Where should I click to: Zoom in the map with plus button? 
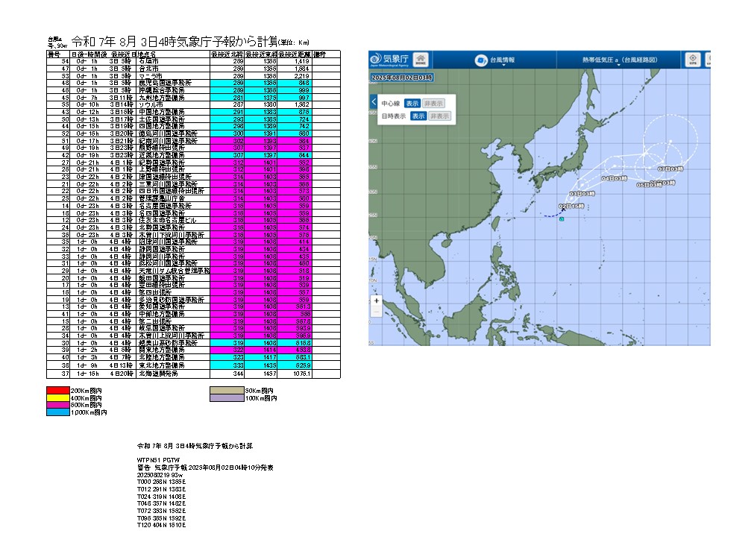click(376, 301)
